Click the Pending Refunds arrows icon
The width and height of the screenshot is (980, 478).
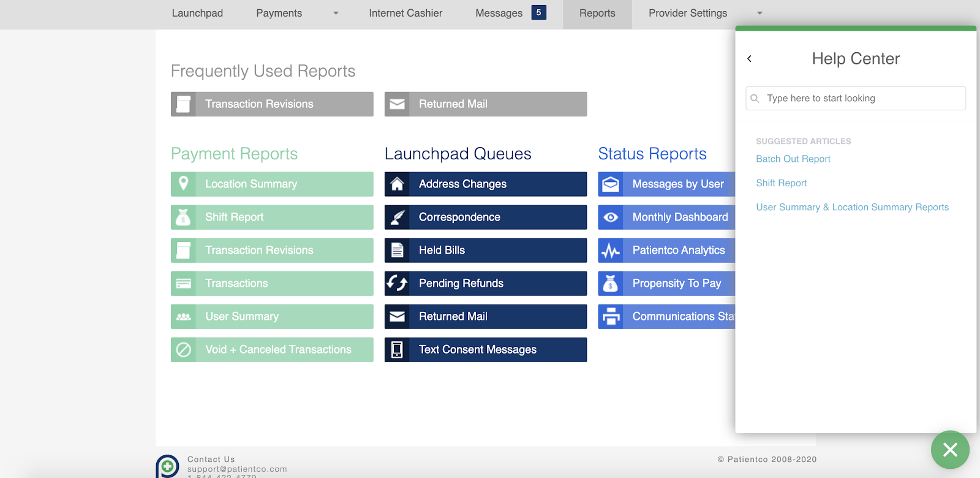397,283
